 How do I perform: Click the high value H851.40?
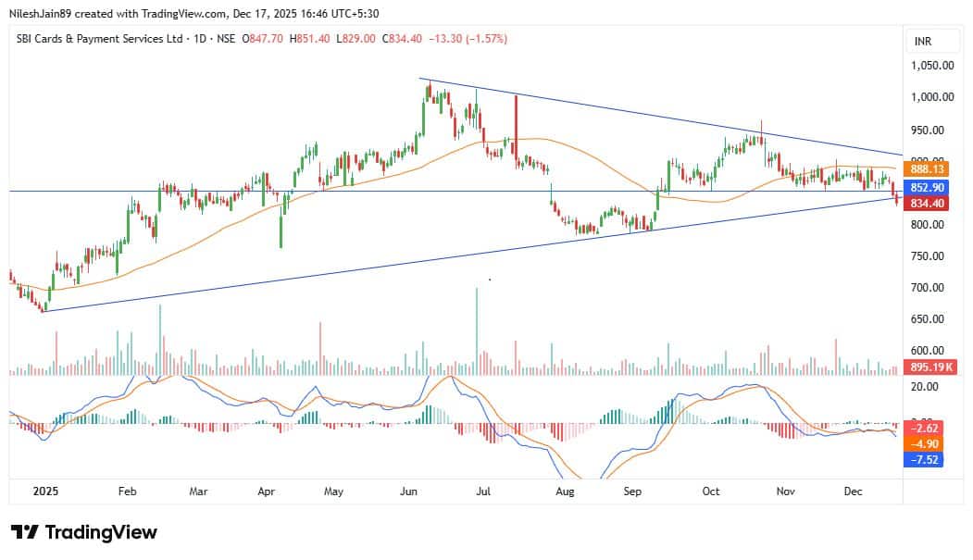[309, 39]
